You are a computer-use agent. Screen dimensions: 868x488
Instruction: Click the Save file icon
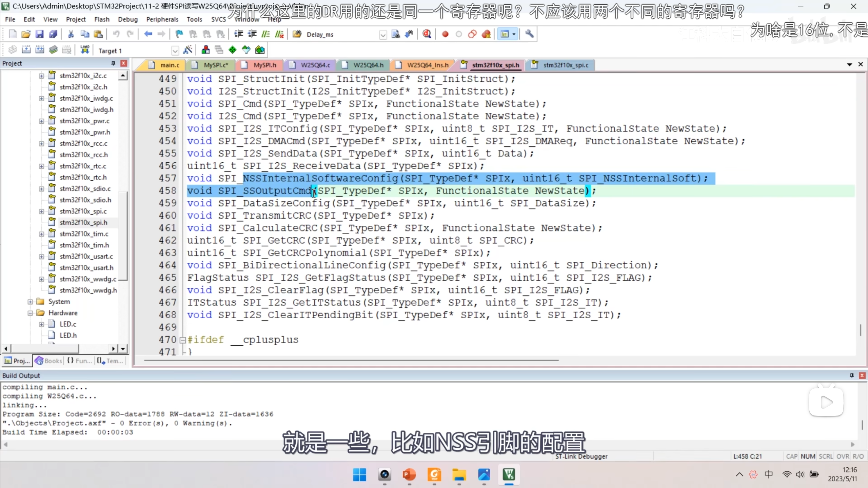pos(40,34)
